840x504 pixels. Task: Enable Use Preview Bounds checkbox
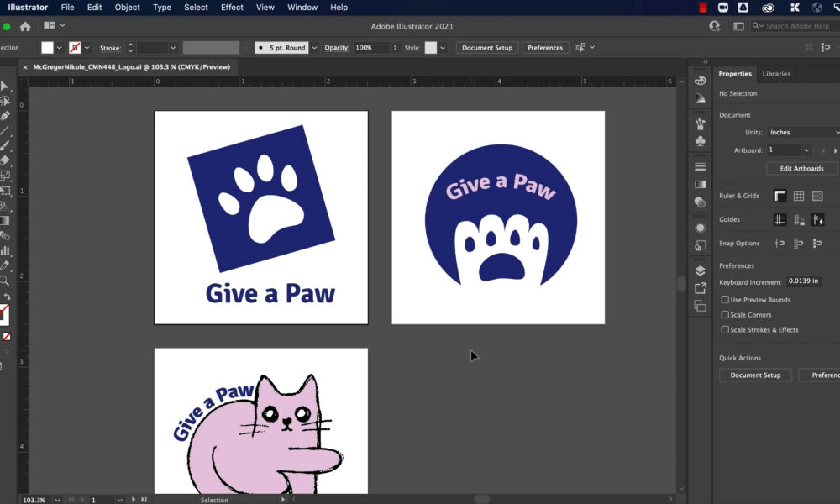coord(725,299)
